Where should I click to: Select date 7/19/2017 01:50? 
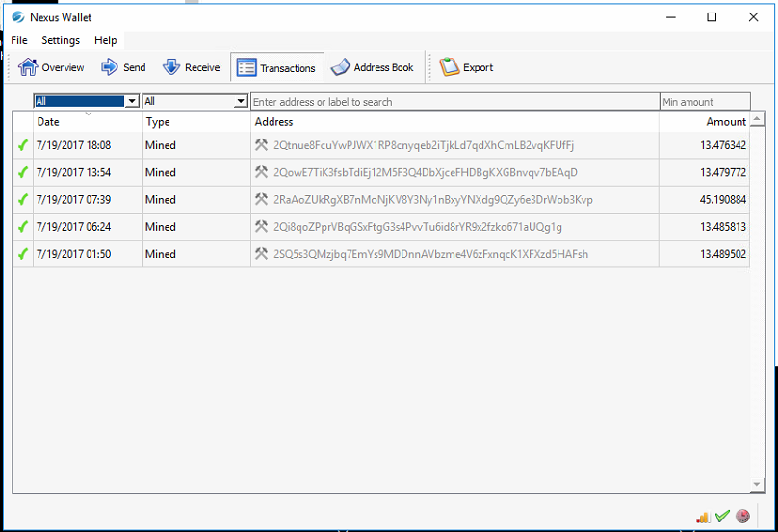(x=73, y=254)
